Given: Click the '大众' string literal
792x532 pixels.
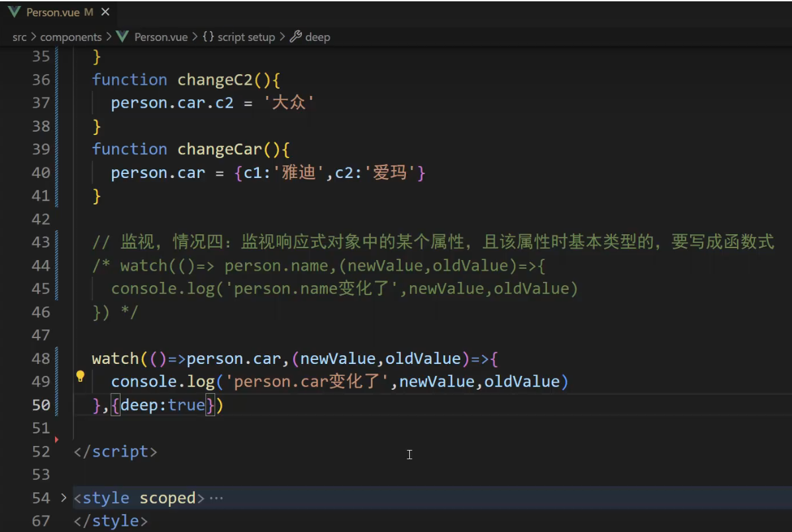Looking at the screenshot, I should click(x=289, y=103).
